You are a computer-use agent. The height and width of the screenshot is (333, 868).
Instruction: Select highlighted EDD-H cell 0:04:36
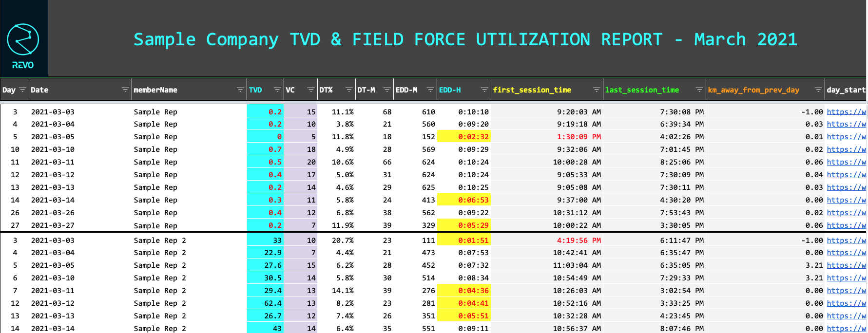[463, 291]
